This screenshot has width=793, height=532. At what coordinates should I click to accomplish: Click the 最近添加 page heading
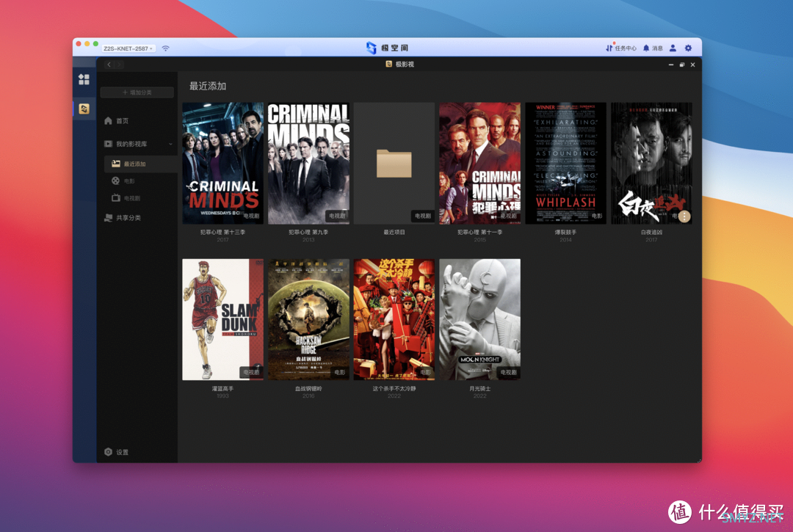click(208, 86)
